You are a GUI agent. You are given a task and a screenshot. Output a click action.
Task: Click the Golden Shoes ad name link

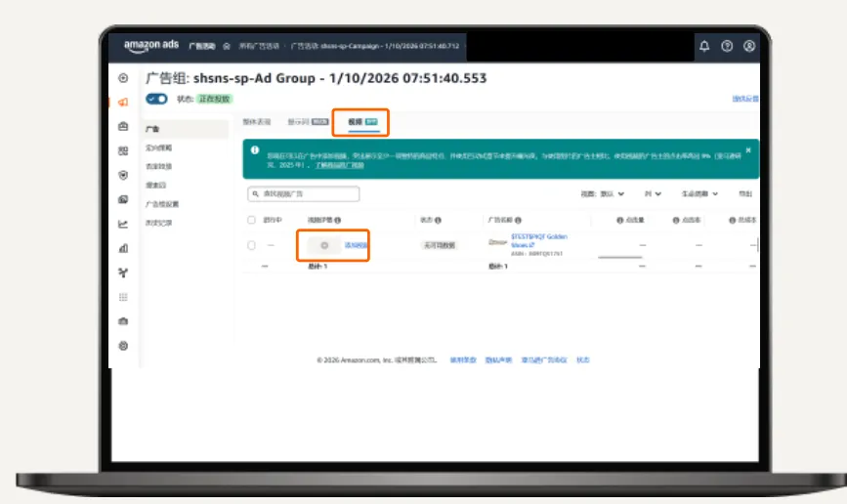pyautogui.click(x=538, y=240)
